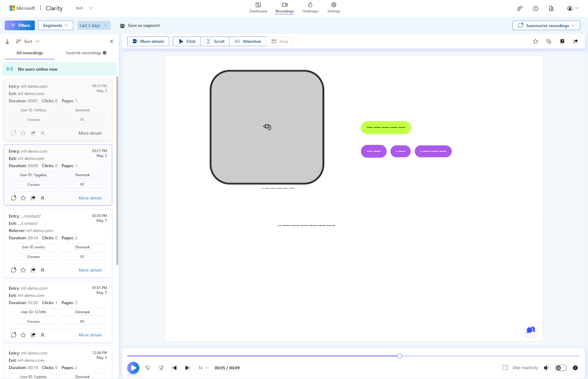The image size is (588, 379).
Task: View user of 03:21 PM recording
Action: point(43,198)
